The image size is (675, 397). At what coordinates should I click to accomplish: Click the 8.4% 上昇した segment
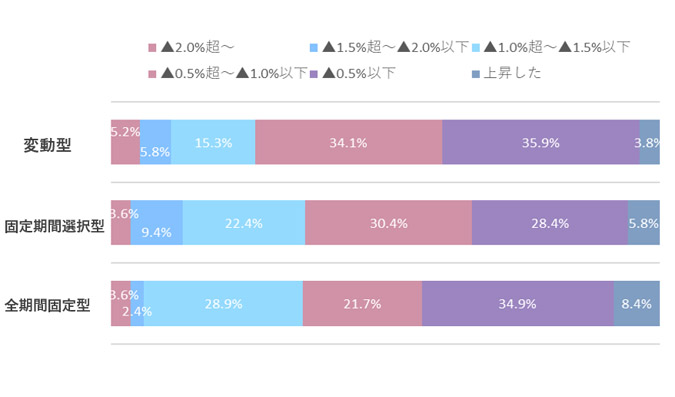(637, 304)
